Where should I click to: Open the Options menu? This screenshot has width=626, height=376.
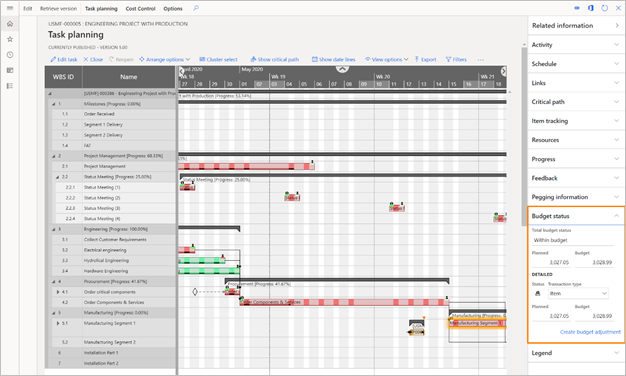(x=173, y=8)
